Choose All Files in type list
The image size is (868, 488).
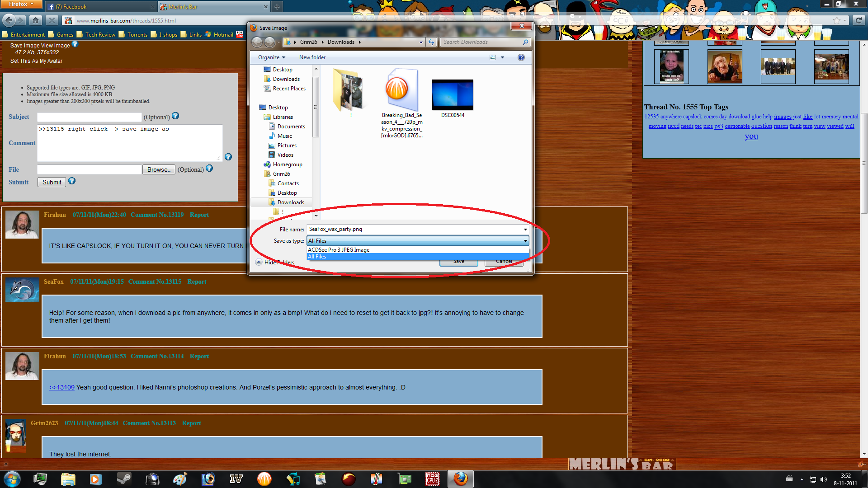click(418, 257)
